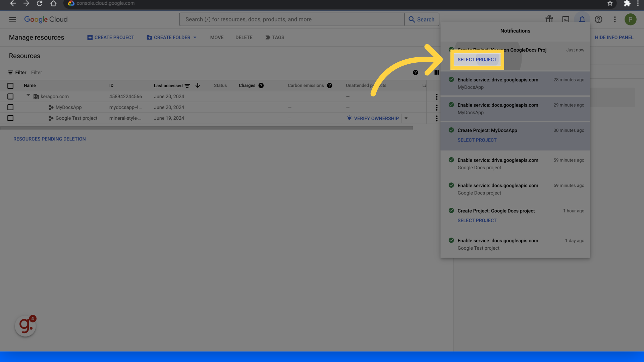Click the Google Cloud logo
Screen dimensions: 644x362
tap(46, 19)
